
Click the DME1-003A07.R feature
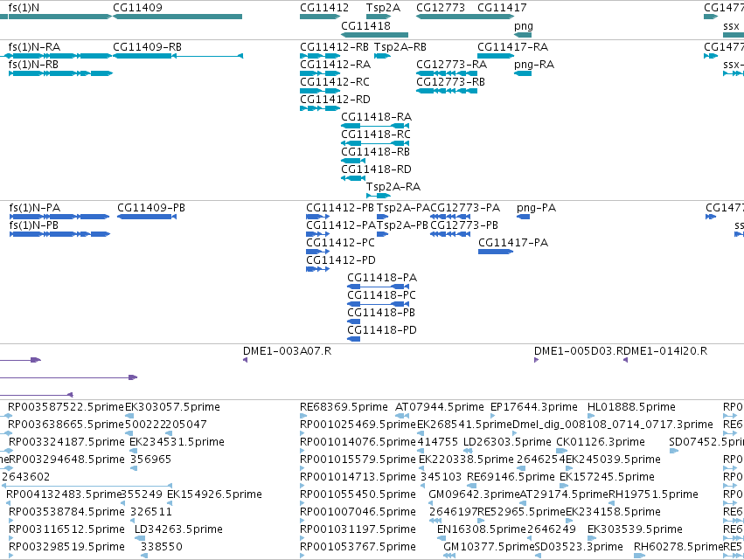(287, 351)
